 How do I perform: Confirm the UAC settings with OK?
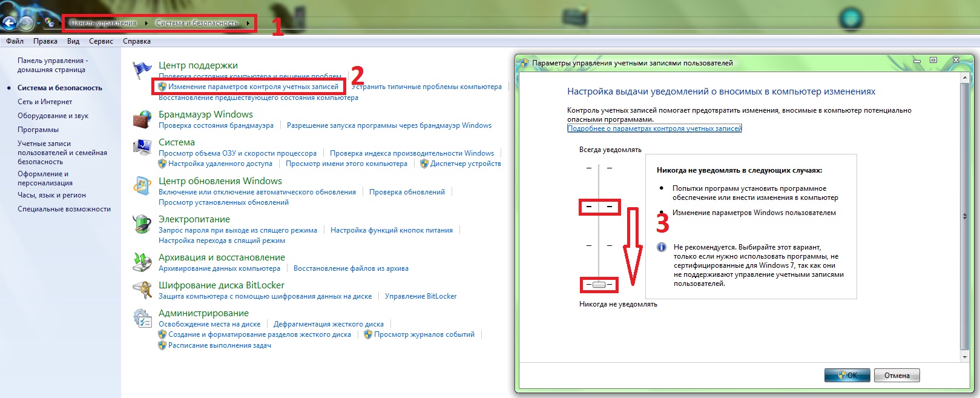click(x=847, y=376)
